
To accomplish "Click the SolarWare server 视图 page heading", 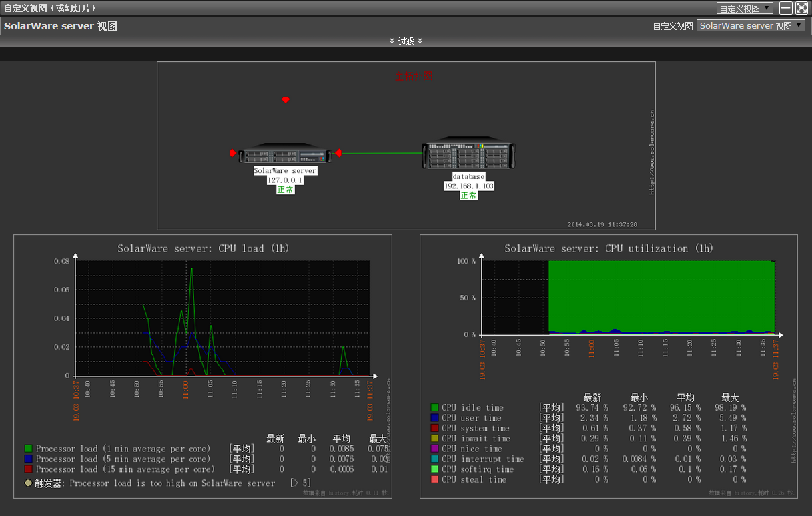I will click(x=61, y=26).
